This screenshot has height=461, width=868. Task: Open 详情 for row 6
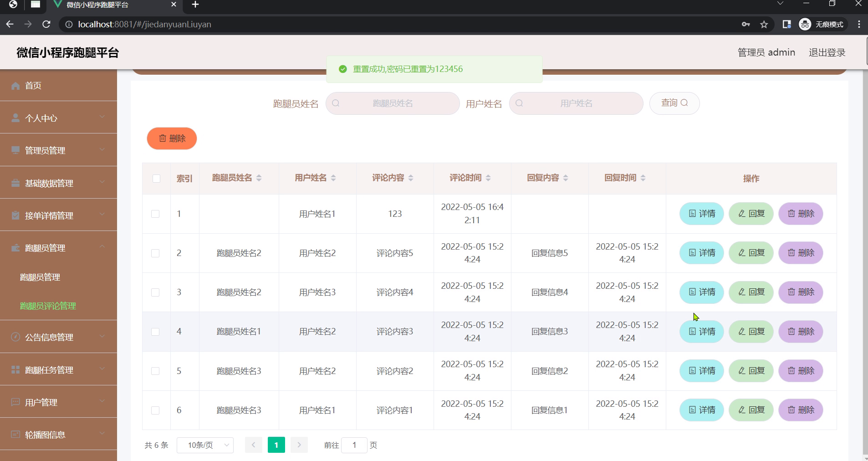702,410
